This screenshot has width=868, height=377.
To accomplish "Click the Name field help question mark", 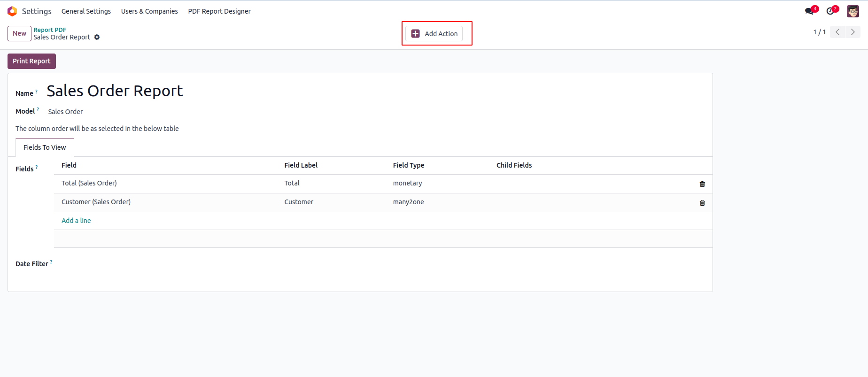I will point(37,92).
